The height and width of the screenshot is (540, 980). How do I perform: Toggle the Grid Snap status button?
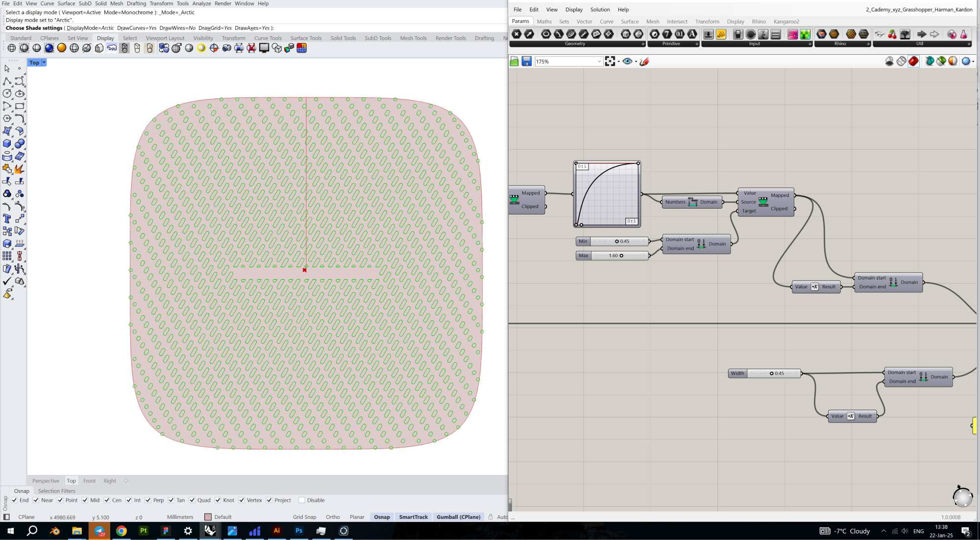tap(304, 517)
